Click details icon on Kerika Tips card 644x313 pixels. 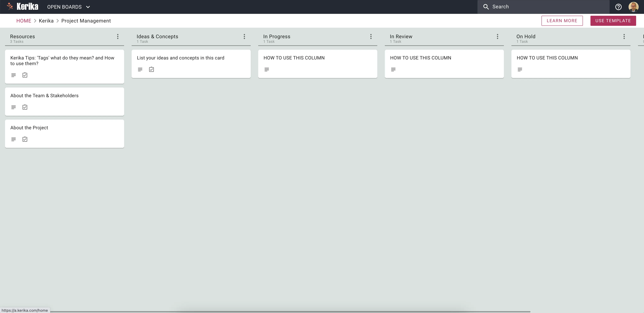(14, 75)
